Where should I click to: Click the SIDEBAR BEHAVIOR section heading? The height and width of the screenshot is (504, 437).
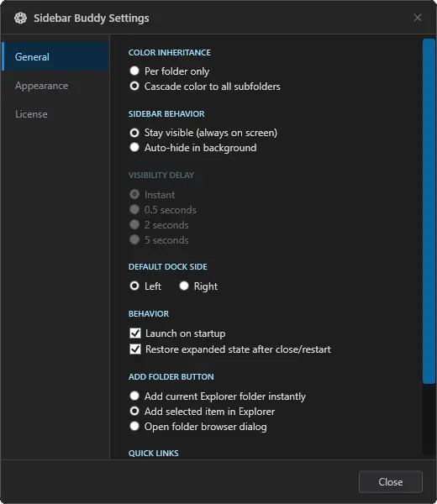(166, 113)
